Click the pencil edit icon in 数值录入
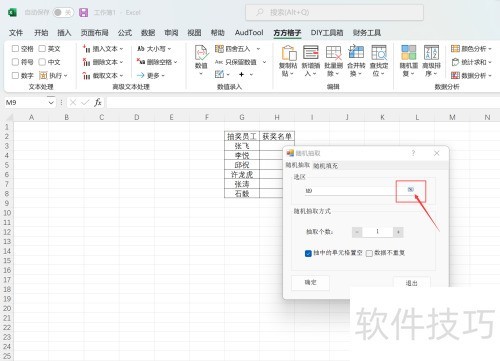The image size is (500, 361). pyautogui.click(x=219, y=74)
